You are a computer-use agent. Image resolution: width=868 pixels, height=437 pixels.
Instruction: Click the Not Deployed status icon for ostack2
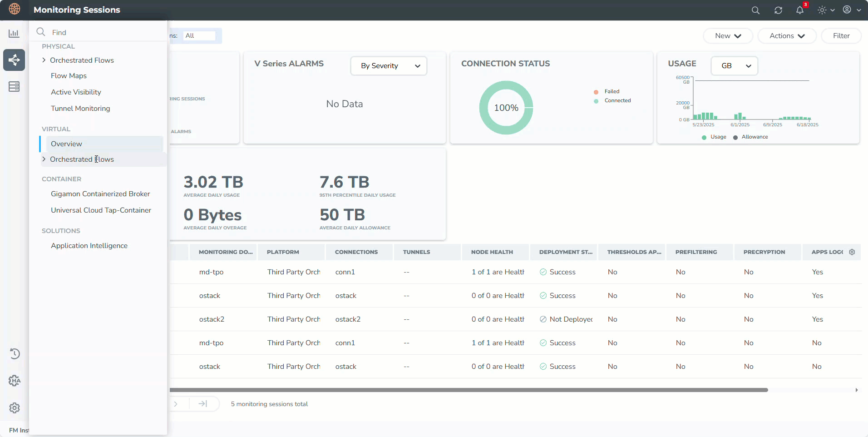point(543,319)
